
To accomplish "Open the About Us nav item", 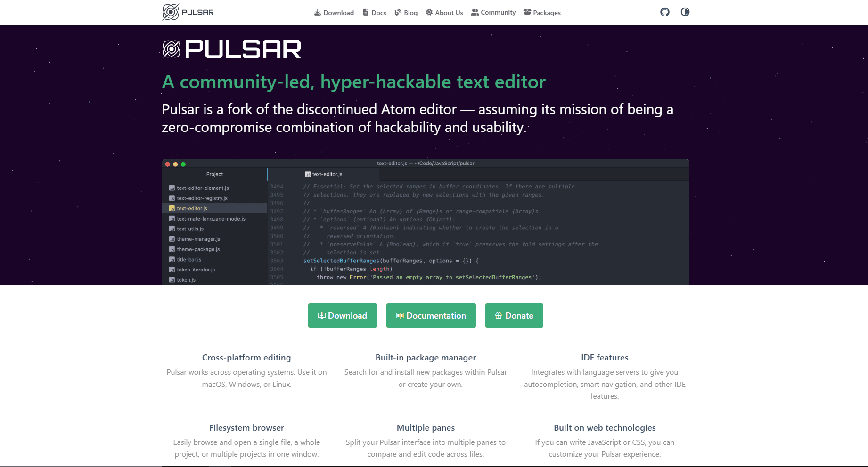I will 444,13.
